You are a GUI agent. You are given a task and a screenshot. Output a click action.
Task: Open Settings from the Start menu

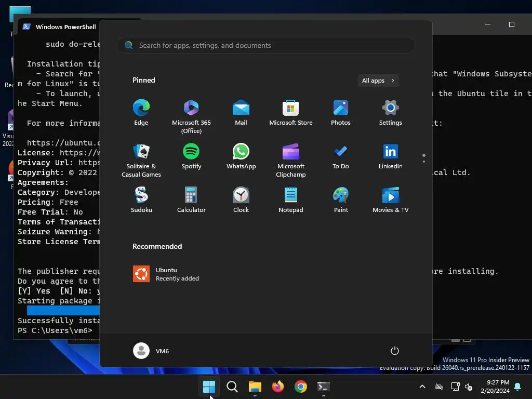pos(391,113)
